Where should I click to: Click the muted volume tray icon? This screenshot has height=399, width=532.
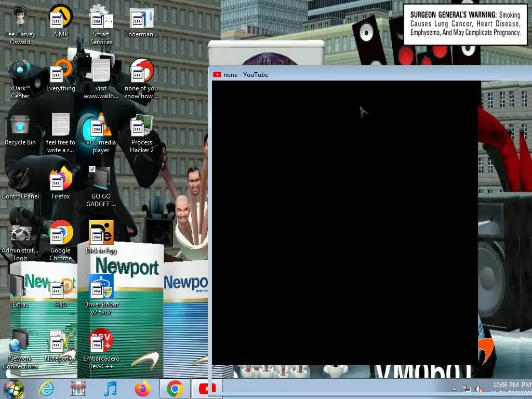[480, 389]
